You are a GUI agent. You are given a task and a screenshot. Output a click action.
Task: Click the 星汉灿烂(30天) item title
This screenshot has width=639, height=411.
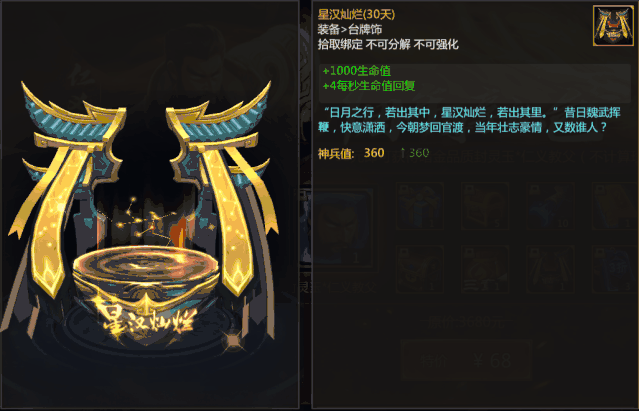[356, 15]
